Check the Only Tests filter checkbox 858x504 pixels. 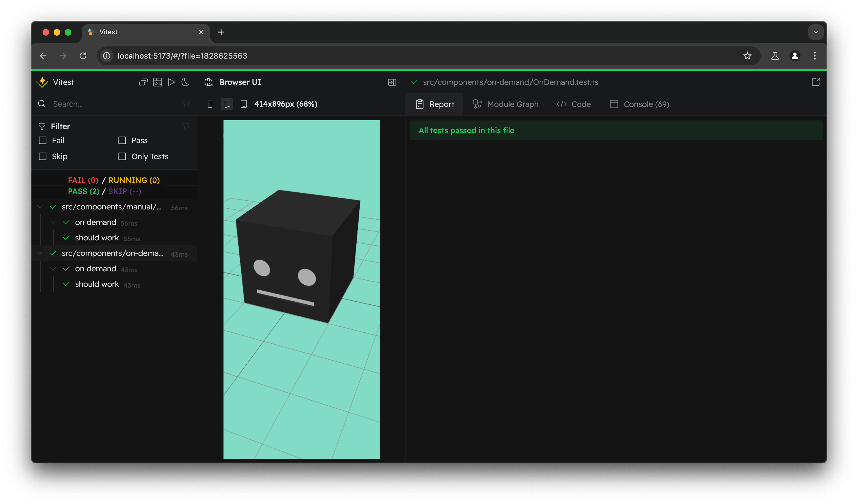click(x=122, y=156)
